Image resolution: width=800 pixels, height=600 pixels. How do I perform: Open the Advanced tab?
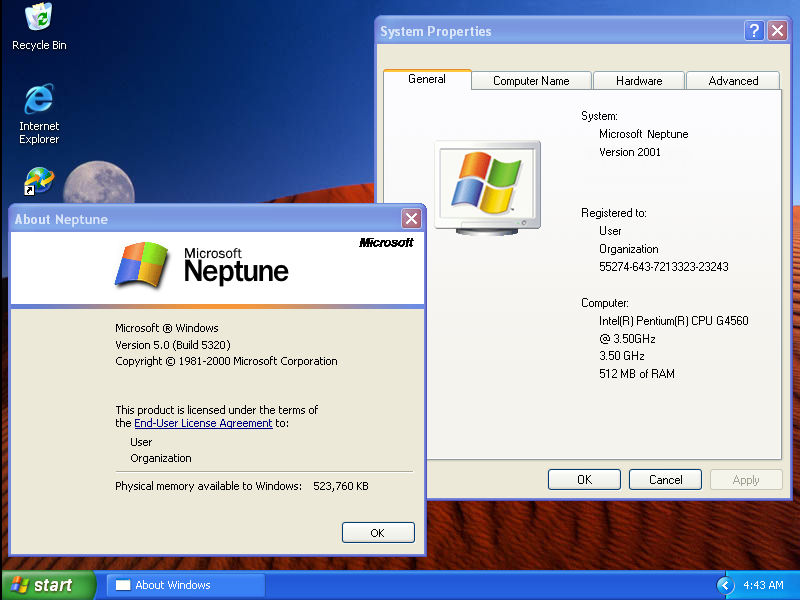coord(733,81)
